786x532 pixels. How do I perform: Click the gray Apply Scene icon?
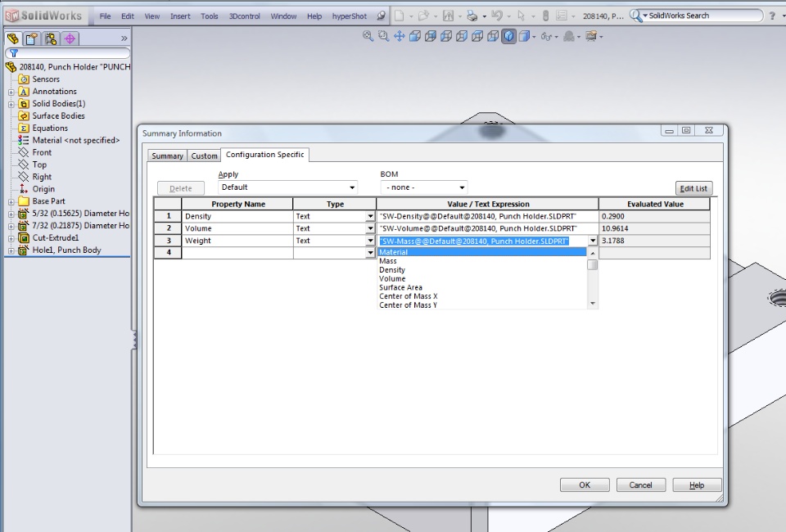(569, 36)
